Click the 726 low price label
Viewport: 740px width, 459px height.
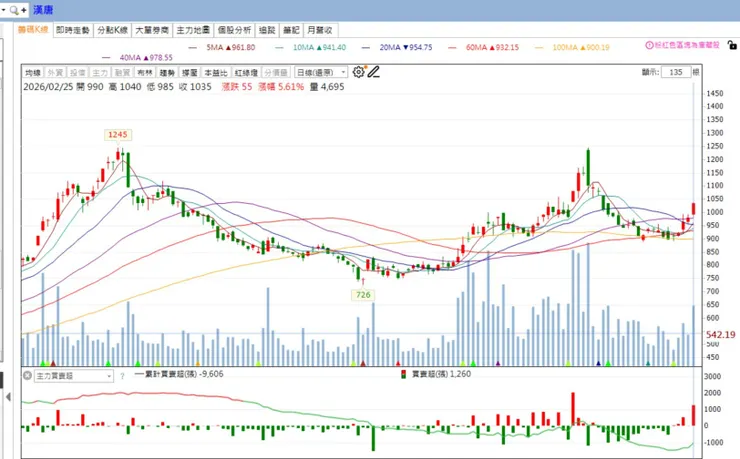(363, 295)
